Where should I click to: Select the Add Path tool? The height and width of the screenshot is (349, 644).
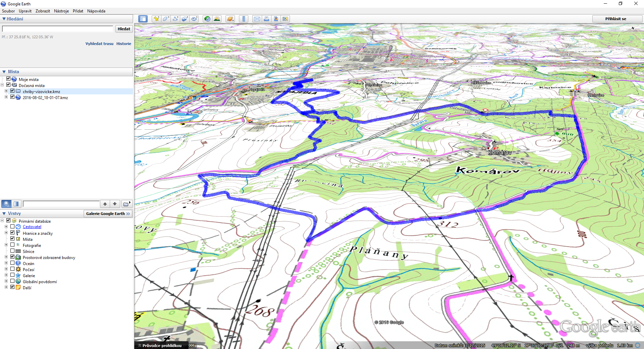175,19
